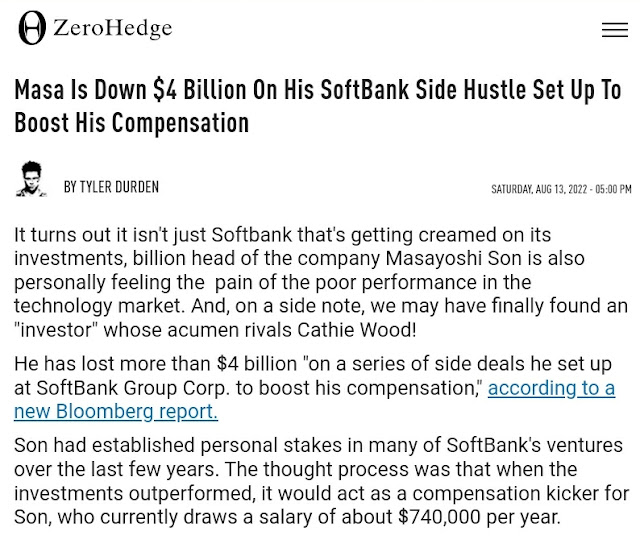Click 'Boost His Compensation' in the headline
This screenshot has width=640, height=552.
click(131, 122)
